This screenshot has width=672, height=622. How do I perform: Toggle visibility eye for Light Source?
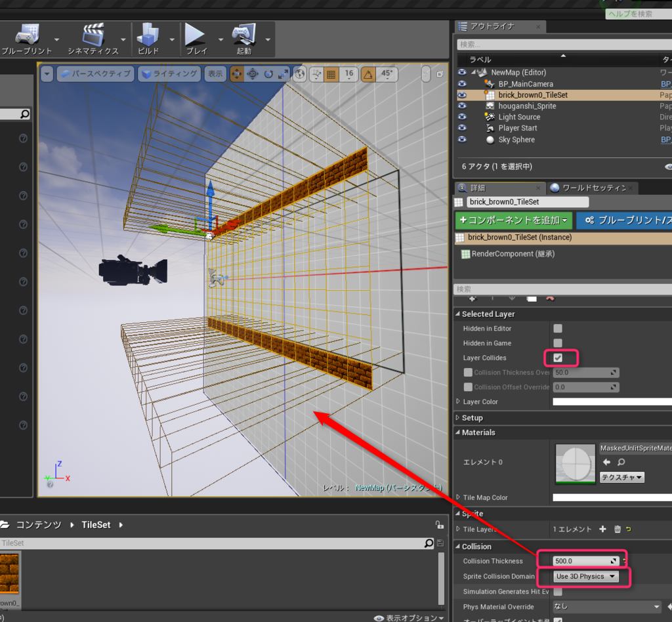462,117
